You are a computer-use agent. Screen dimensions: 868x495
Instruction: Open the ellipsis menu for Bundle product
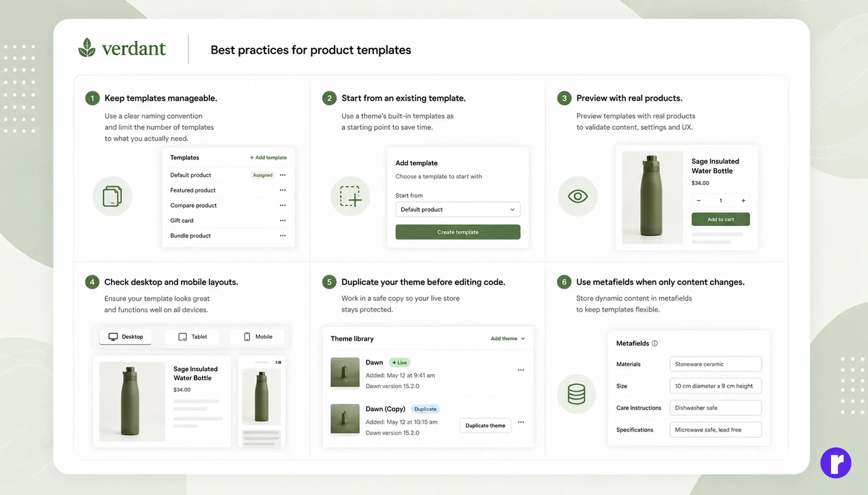coord(283,236)
